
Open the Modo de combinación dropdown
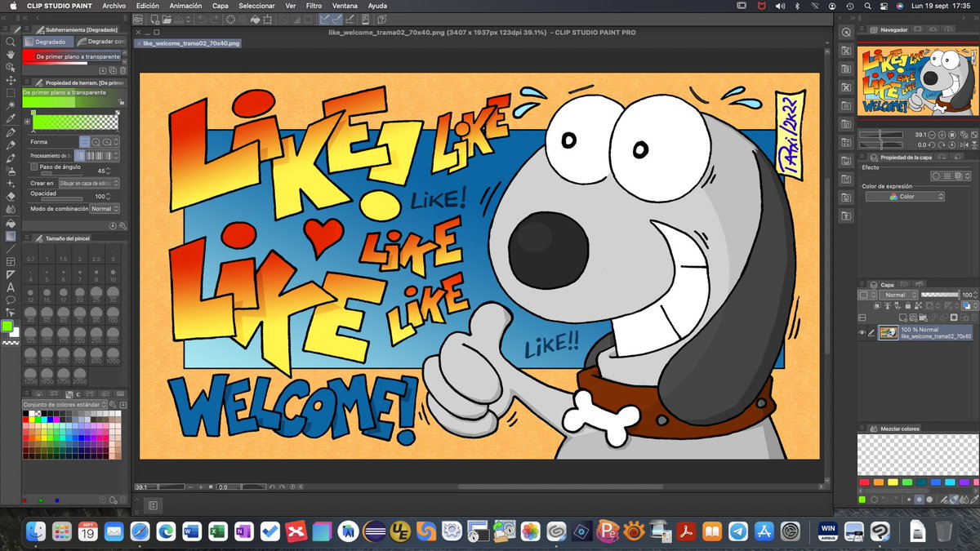pos(105,209)
